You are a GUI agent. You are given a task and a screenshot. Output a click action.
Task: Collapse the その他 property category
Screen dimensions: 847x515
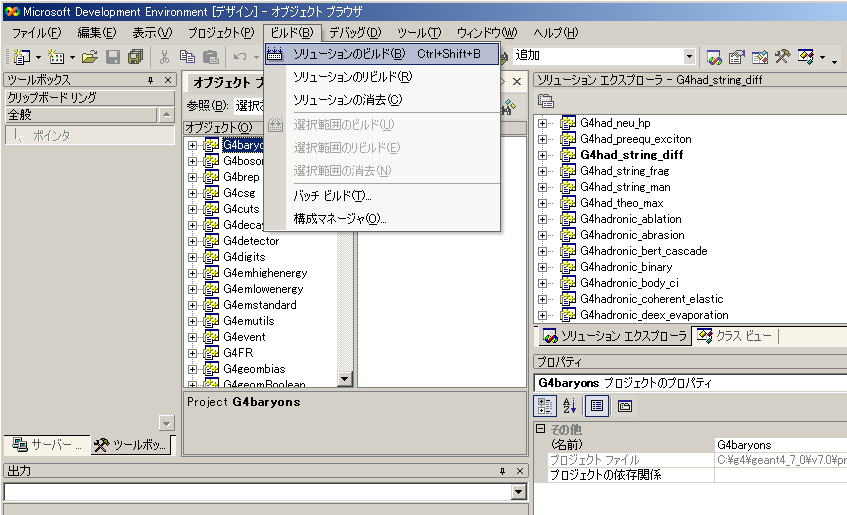pos(541,429)
